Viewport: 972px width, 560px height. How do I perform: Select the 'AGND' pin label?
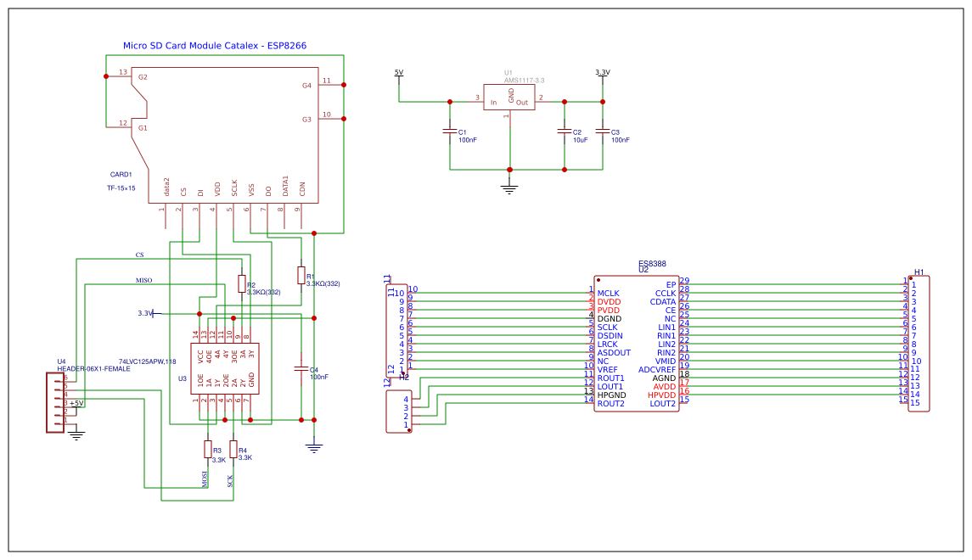tap(664, 378)
